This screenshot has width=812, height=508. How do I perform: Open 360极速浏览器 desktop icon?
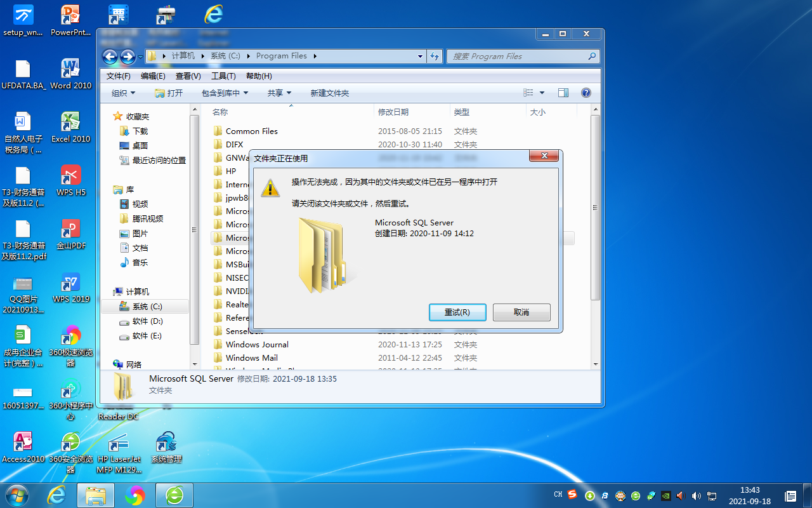click(x=70, y=345)
